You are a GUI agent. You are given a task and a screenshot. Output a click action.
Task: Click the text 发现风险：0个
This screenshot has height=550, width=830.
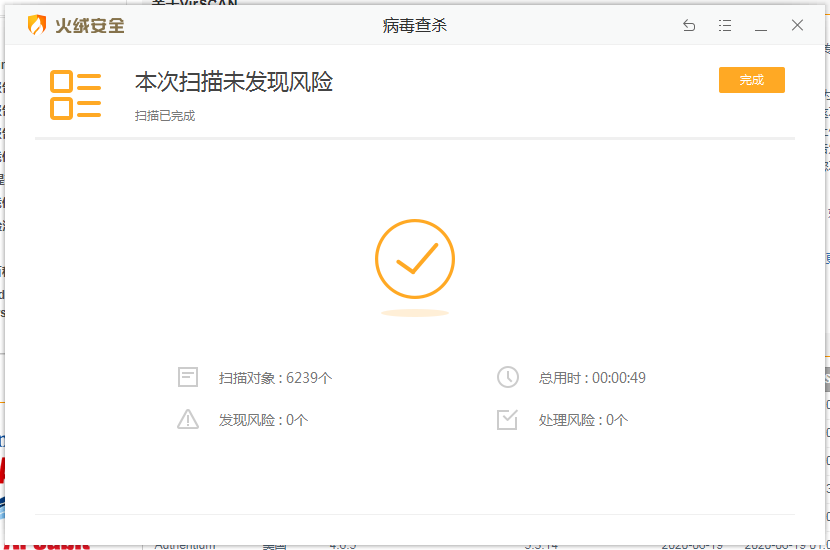pyautogui.click(x=263, y=420)
